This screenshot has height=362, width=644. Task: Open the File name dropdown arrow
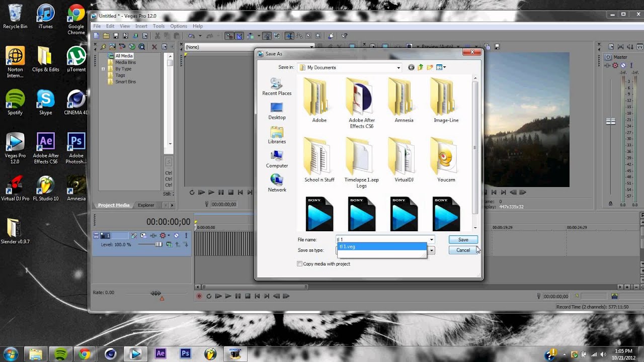point(431,240)
